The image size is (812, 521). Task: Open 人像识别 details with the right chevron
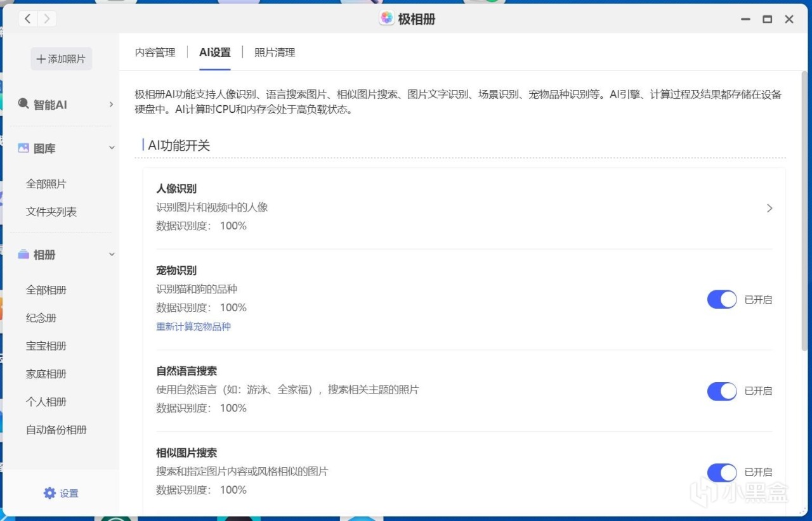769,208
